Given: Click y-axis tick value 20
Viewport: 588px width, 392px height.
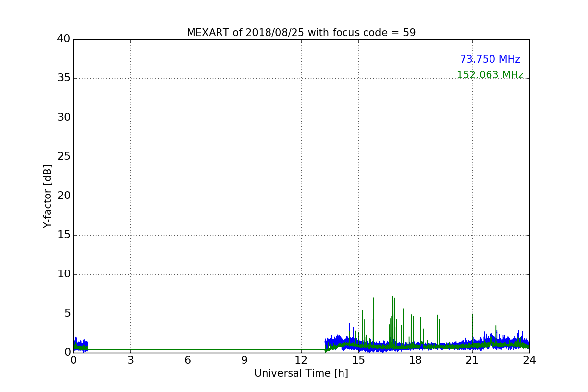Looking at the screenshot, I should (64, 196).
